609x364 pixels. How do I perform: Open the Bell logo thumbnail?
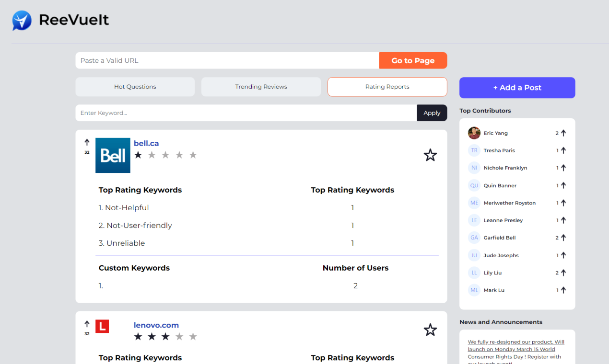click(x=113, y=155)
